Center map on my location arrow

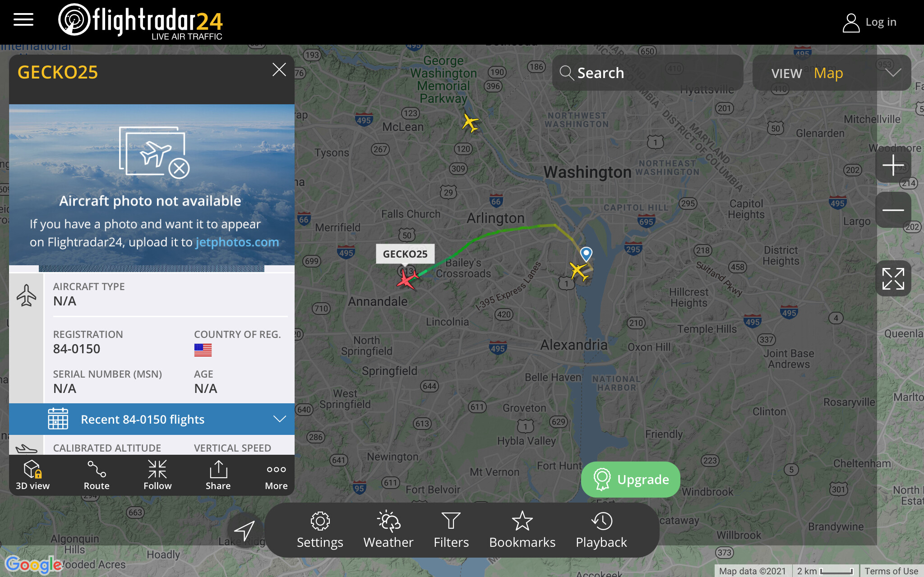[x=245, y=530]
